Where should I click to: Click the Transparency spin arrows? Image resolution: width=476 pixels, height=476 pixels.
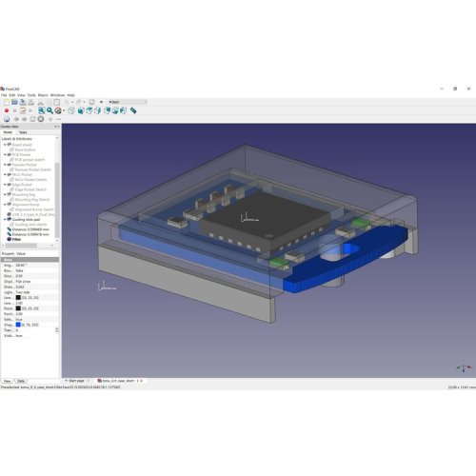coord(57,330)
